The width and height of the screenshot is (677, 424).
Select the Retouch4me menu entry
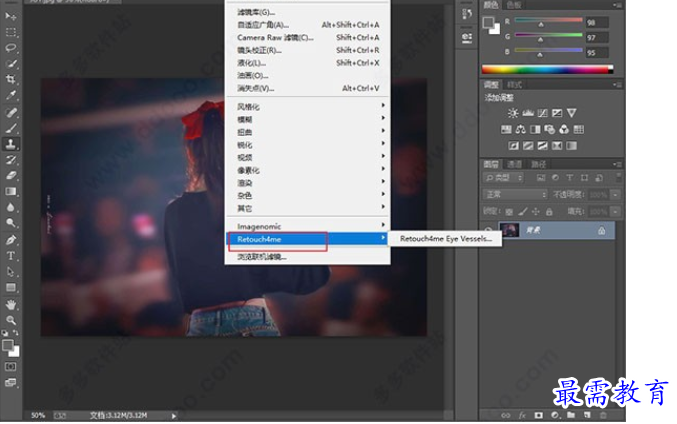307,239
